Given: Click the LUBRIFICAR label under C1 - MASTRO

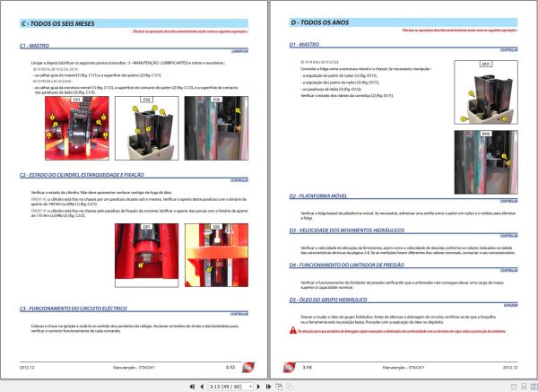Looking at the screenshot, I should (x=239, y=51).
